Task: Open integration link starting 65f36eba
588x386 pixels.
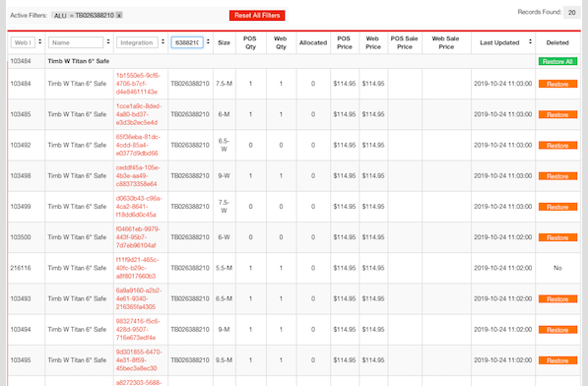Action: click(138, 145)
